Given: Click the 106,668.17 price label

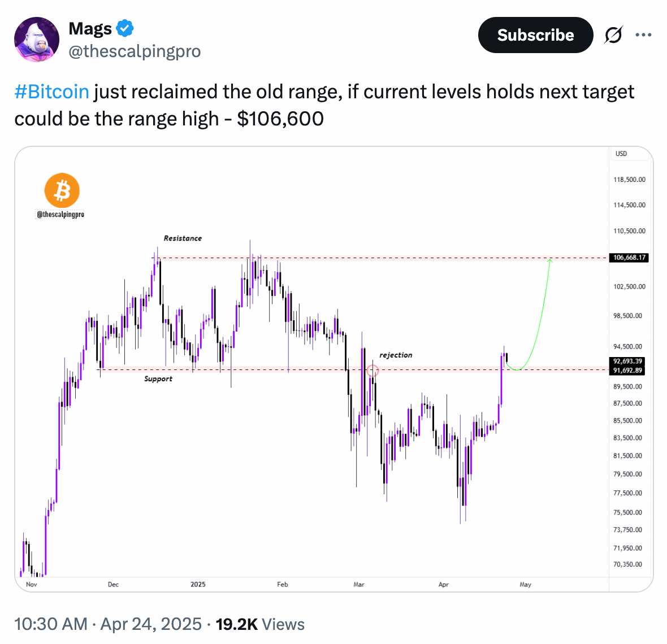Looking at the screenshot, I should [629, 258].
